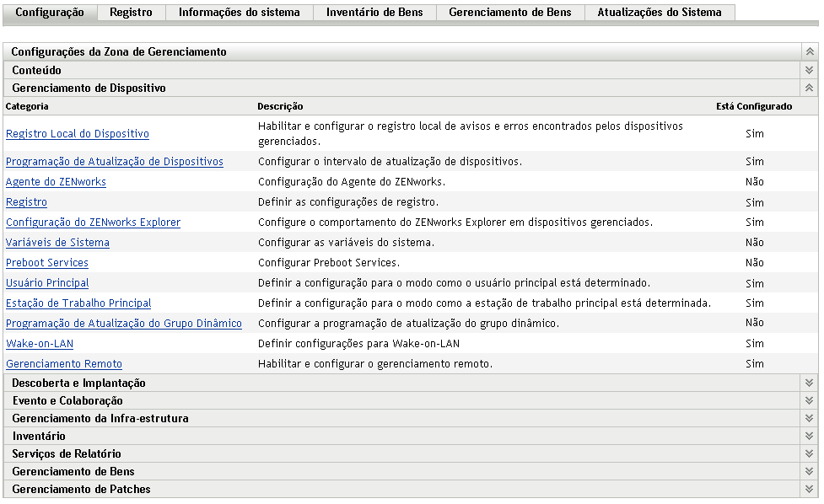Expand the Serviços de Relatório chevron icon
Image resolution: width=824 pixels, height=504 pixels.
click(808, 453)
